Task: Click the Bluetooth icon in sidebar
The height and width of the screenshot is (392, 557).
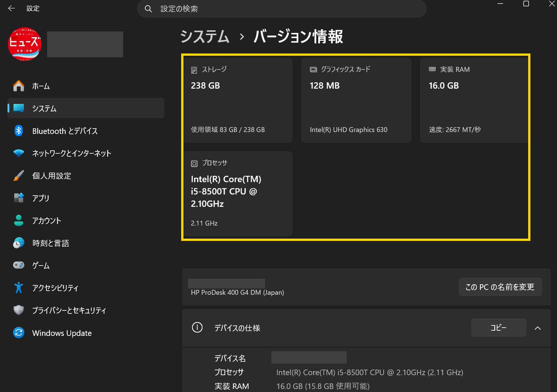Action: pos(19,131)
